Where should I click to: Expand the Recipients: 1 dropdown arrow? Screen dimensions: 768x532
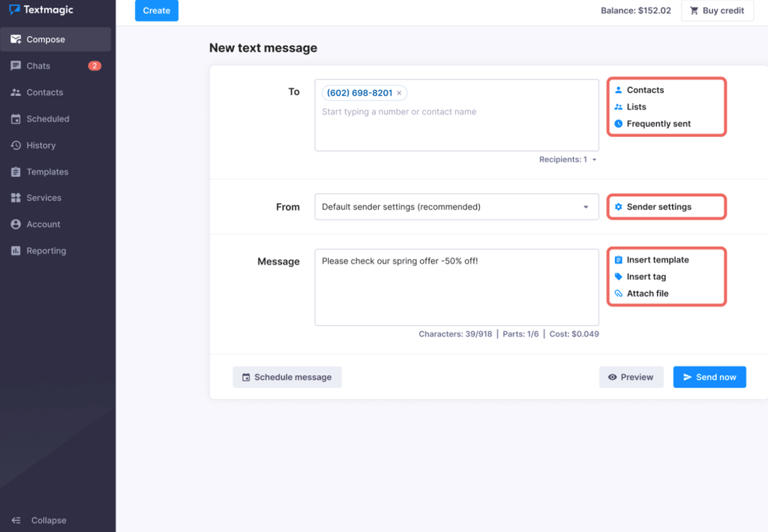594,160
